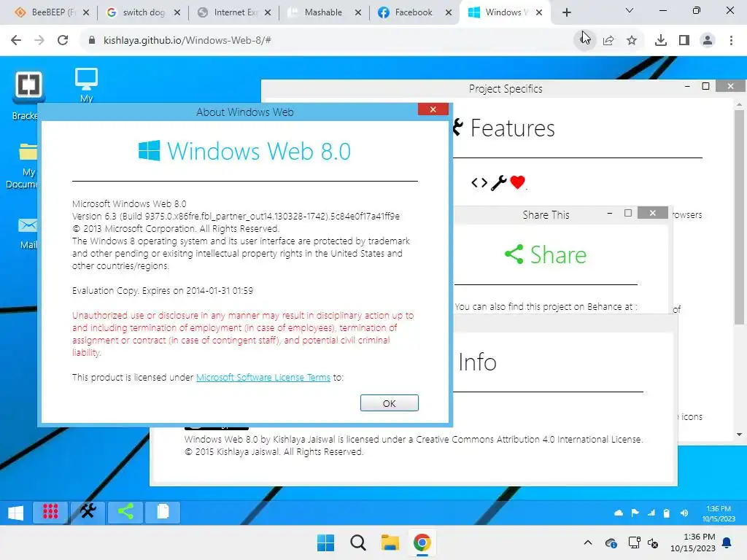
Task: Click the code brackets icon under Features
Action: click(x=479, y=182)
